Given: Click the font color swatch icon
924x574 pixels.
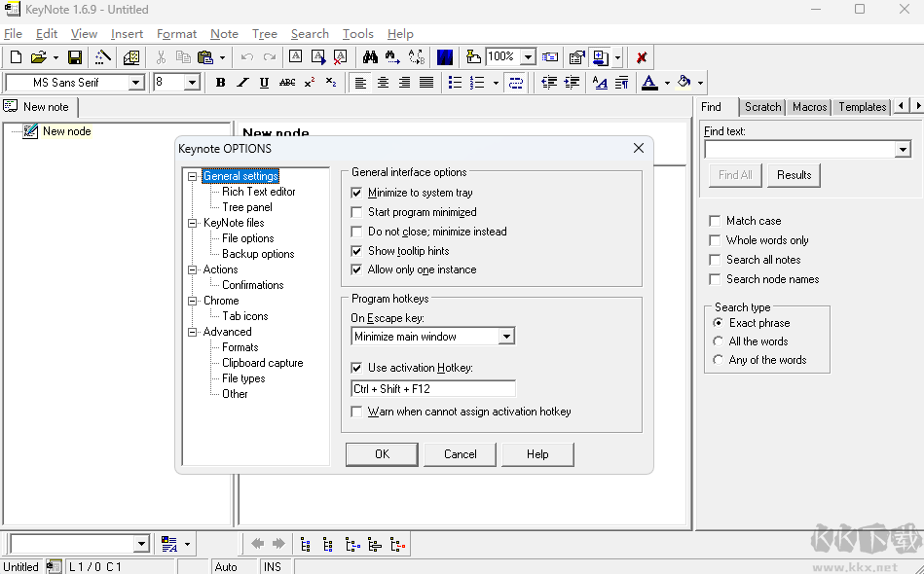Looking at the screenshot, I should [x=649, y=83].
